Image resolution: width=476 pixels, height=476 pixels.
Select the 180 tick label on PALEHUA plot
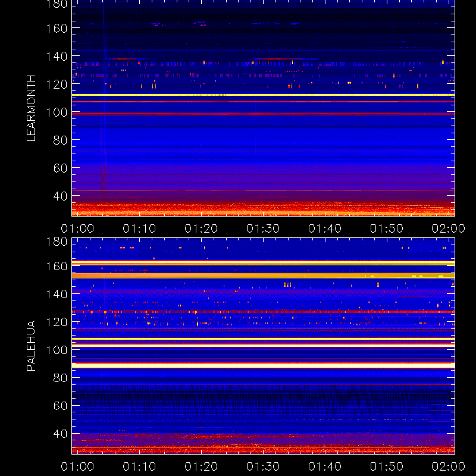tap(57, 242)
